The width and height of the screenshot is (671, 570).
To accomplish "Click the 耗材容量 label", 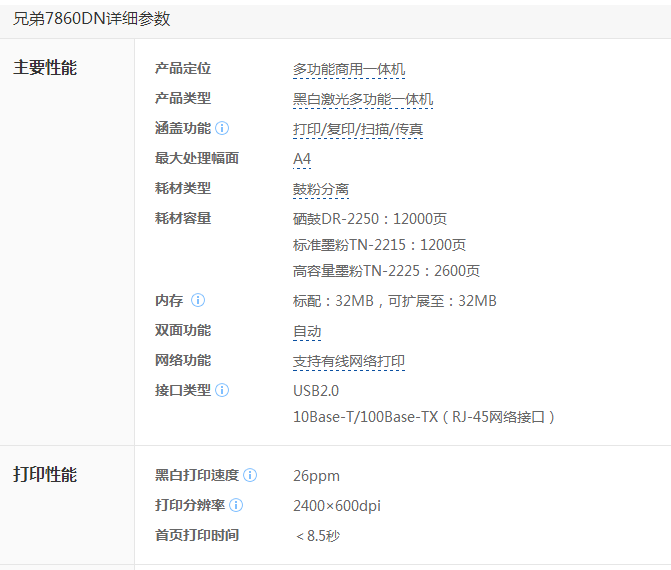I will point(183,218).
